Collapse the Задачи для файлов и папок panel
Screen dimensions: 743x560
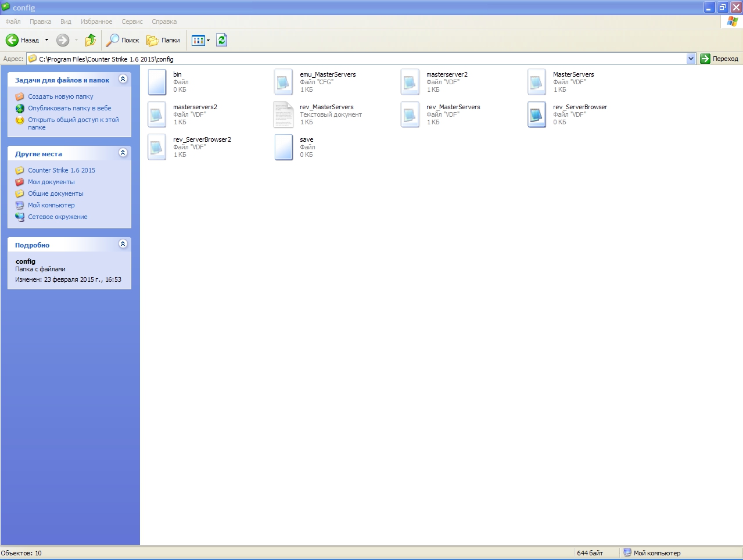(x=123, y=79)
